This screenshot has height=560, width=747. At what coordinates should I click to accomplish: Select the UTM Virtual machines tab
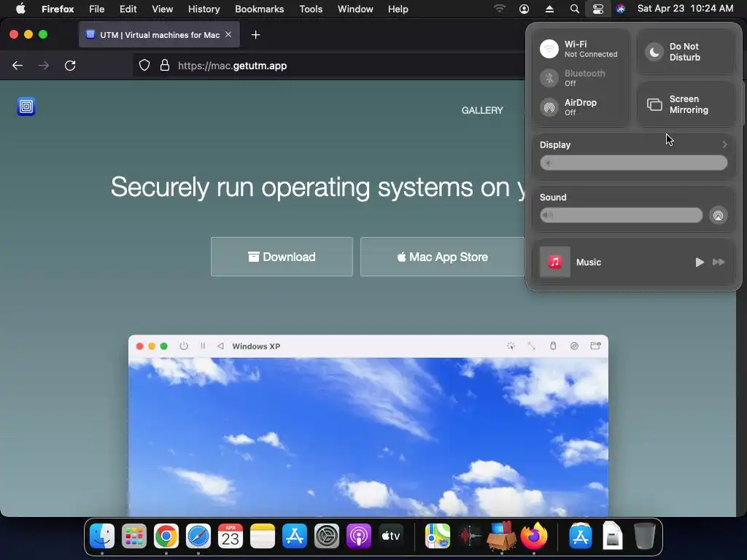click(x=159, y=35)
